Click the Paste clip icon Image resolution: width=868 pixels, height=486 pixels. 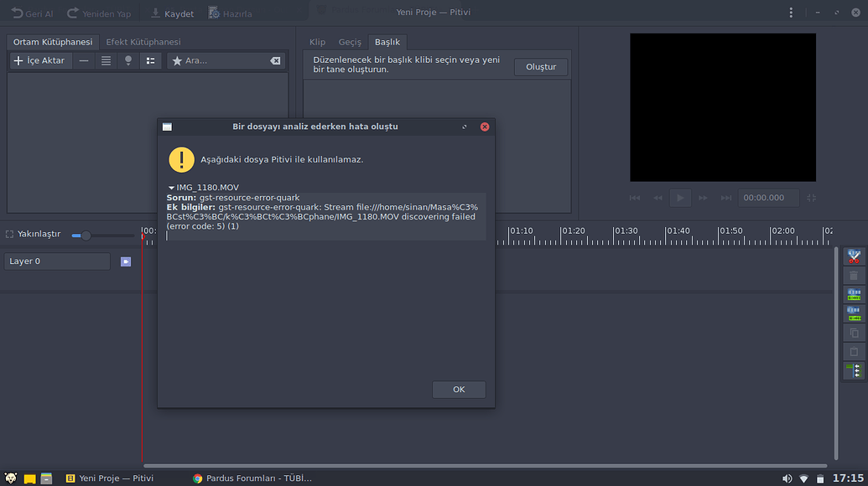(854, 352)
